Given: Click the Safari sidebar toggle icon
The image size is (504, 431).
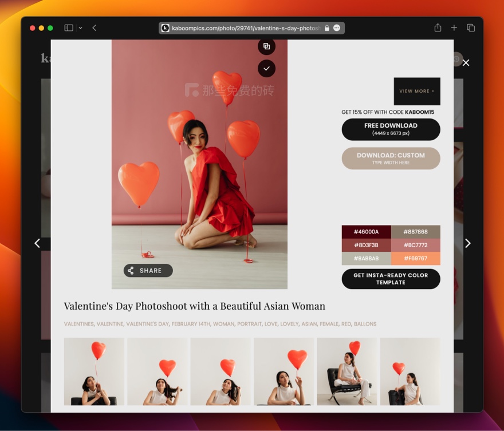Looking at the screenshot, I should [69, 28].
